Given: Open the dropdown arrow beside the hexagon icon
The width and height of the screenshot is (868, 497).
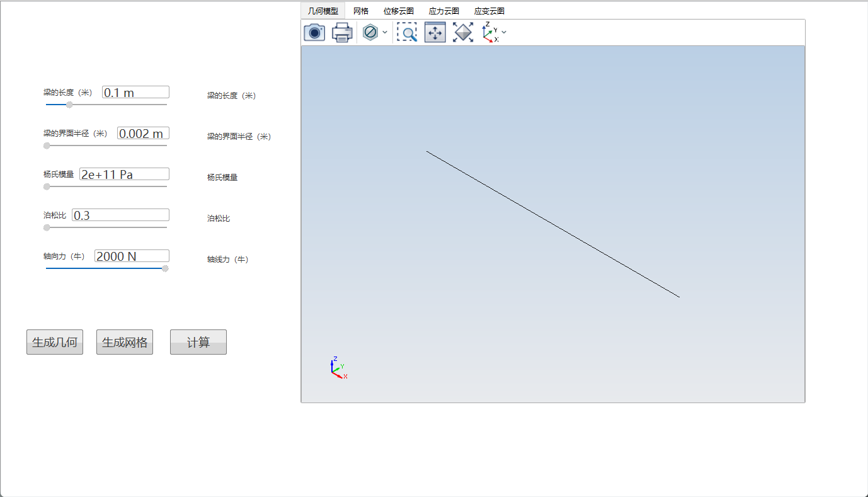Looking at the screenshot, I should click(385, 32).
